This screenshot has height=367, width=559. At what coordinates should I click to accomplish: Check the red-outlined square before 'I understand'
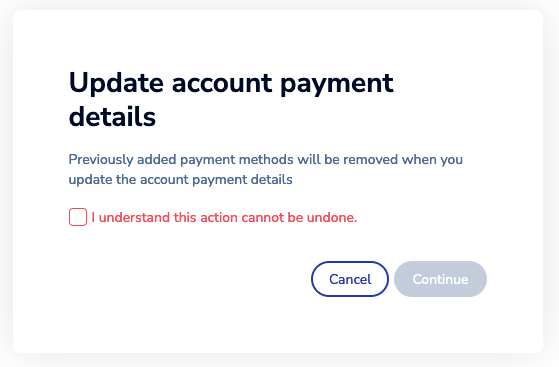[x=78, y=217]
